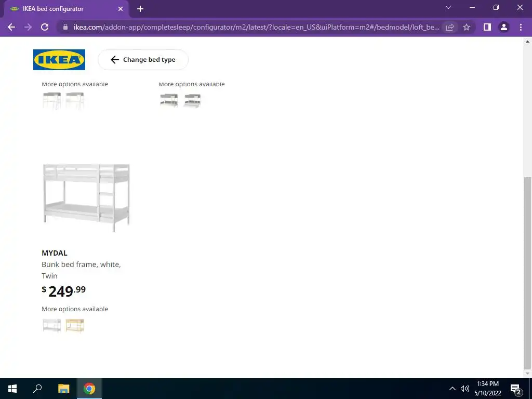
Task: Show hidden system tray icons
Action: [453, 389]
